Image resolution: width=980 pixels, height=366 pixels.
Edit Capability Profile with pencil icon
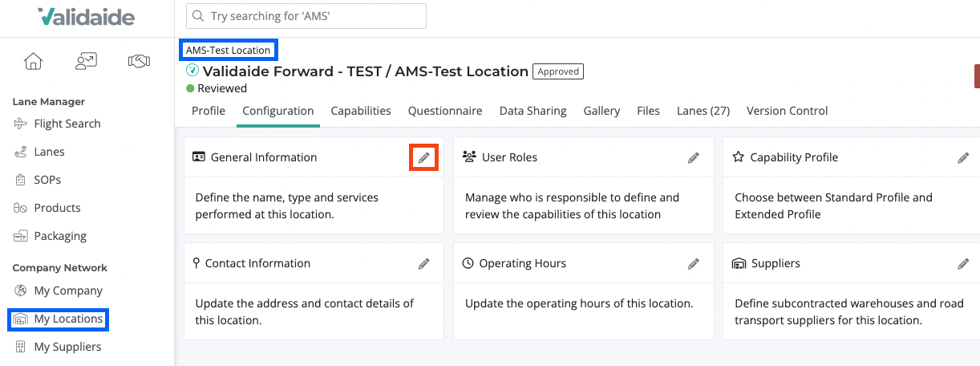coord(963,158)
